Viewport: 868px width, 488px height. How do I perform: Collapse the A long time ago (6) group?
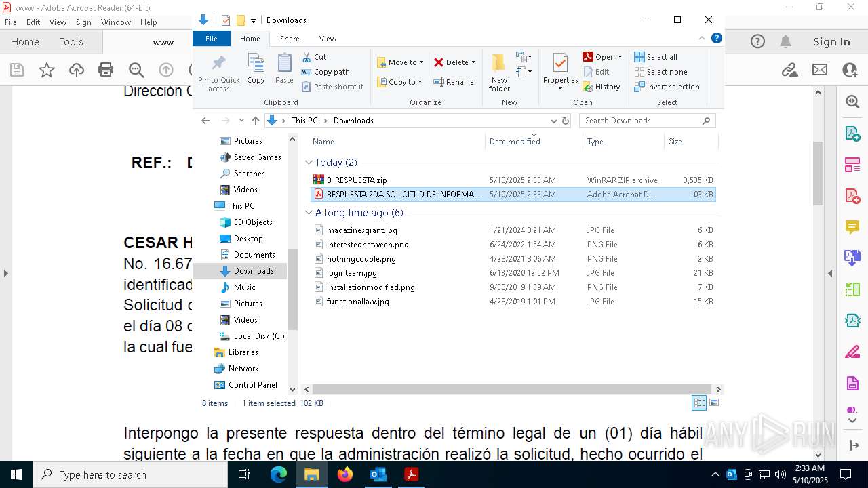[309, 213]
